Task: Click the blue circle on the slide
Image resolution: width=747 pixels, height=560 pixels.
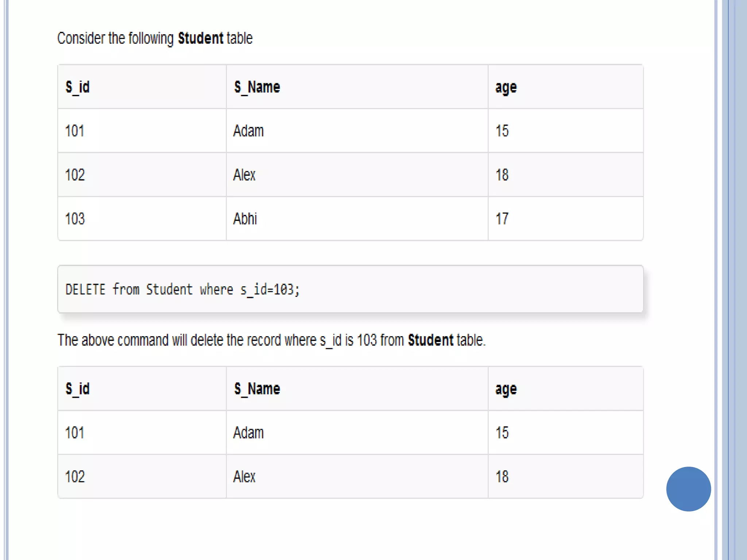Action: pos(688,489)
